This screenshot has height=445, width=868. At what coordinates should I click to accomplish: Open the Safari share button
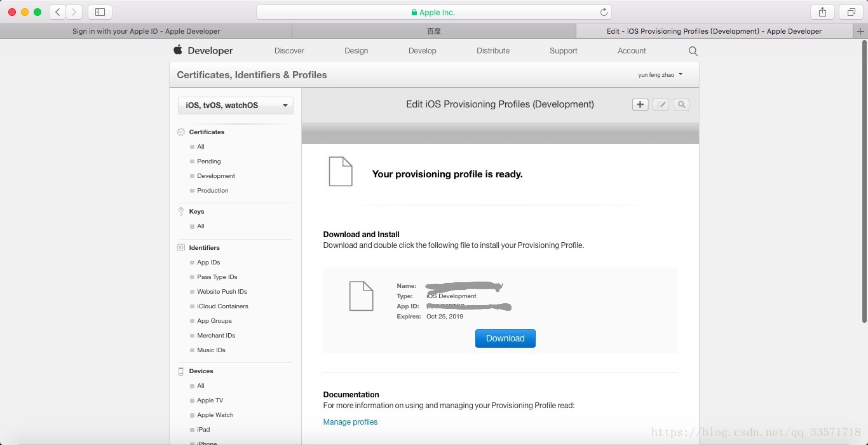pyautogui.click(x=822, y=12)
